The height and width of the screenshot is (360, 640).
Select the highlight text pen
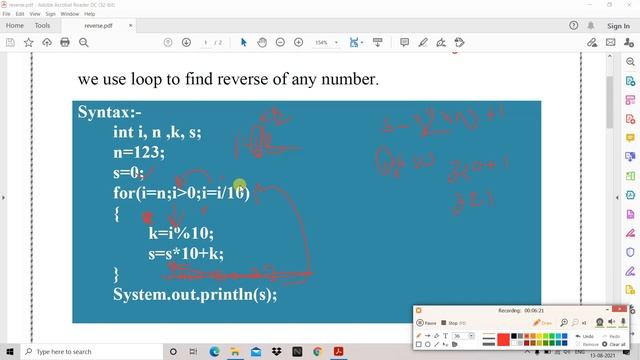click(423, 42)
